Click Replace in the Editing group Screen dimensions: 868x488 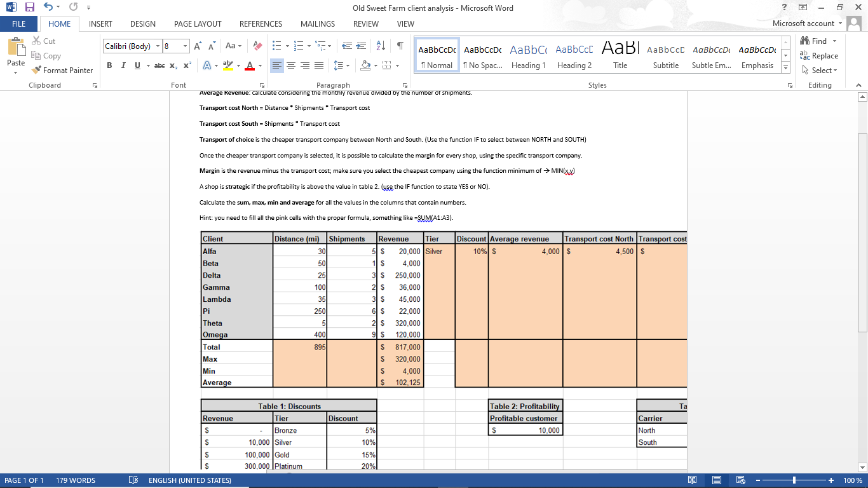(820, 55)
